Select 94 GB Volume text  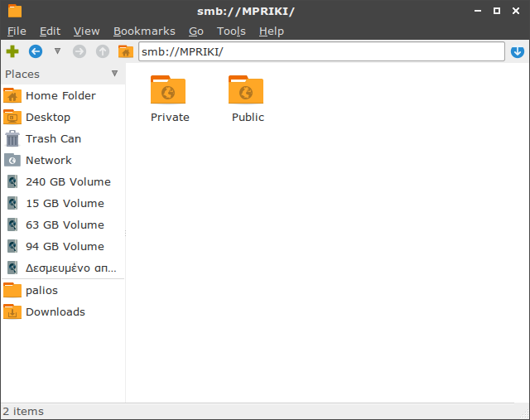click(x=65, y=247)
